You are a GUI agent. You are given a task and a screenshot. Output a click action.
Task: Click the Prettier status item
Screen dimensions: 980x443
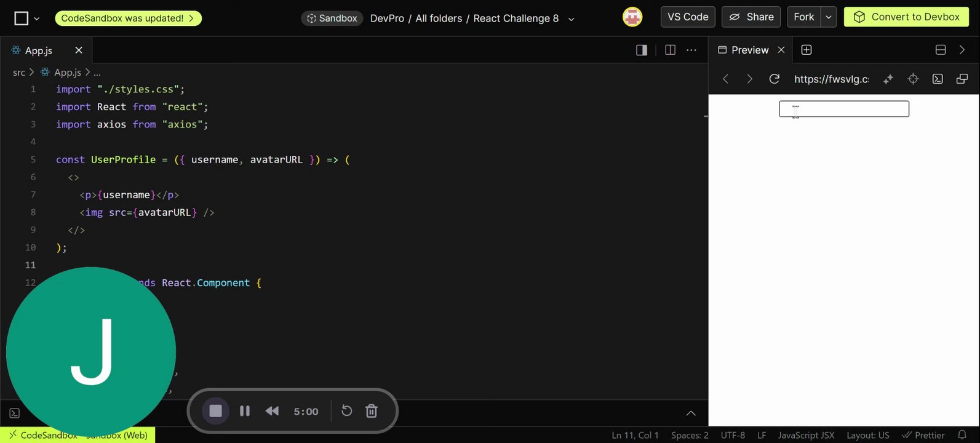[923, 435]
